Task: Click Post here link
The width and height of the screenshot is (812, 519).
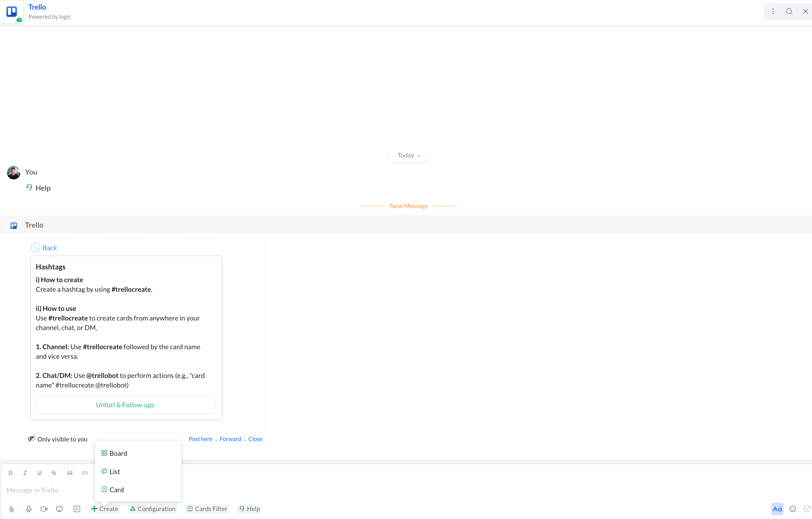Action: (x=201, y=439)
